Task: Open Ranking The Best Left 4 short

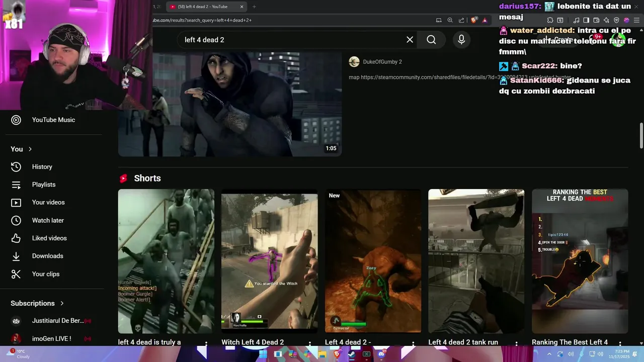Action: pos(580,261)
